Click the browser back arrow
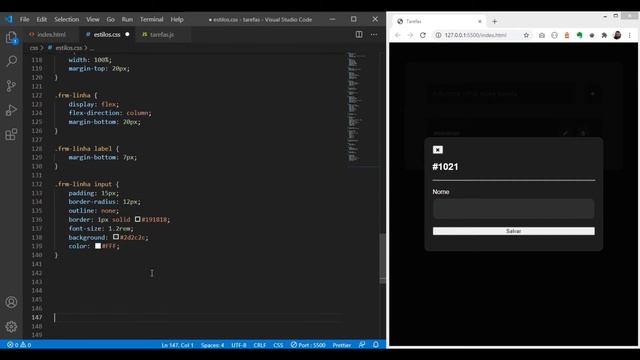The image size is (640, 360). (x=398, y=35)
